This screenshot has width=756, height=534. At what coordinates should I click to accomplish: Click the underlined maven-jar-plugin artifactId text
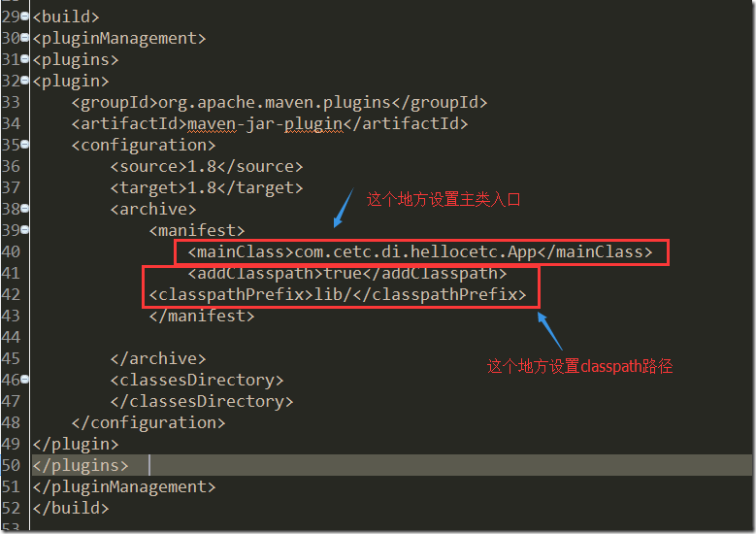[260, 123]
